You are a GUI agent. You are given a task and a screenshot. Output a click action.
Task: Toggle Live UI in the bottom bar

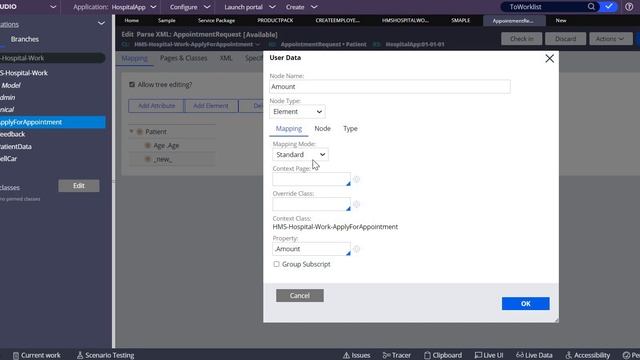pyautogui.click(x=489, y=355)
